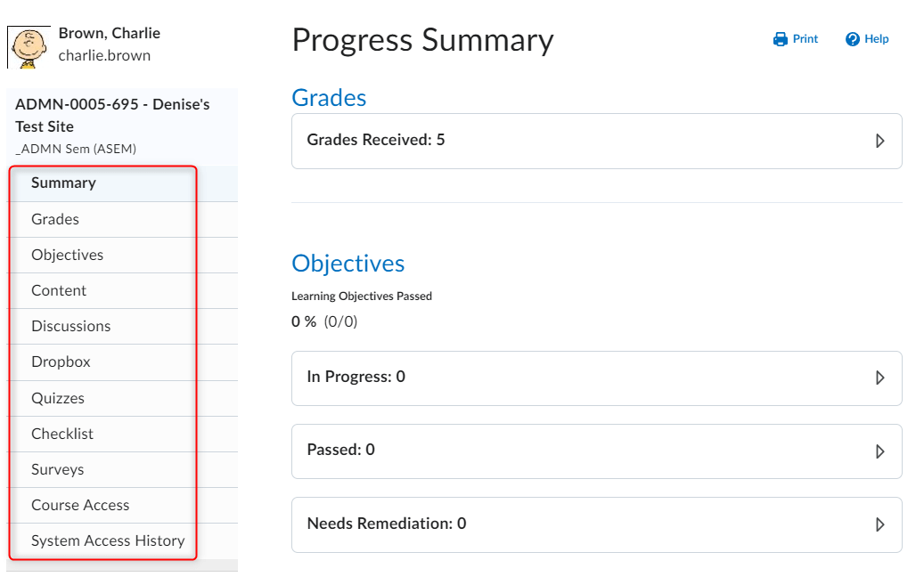Open Content progress in the sidebar
Viewport: 924px width, 585px height.
(59, 290)
